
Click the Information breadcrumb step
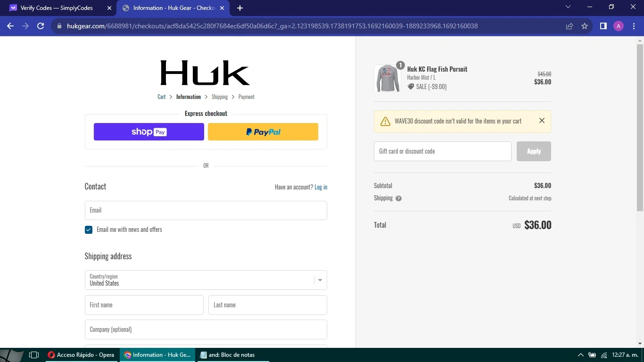point(189,97)
